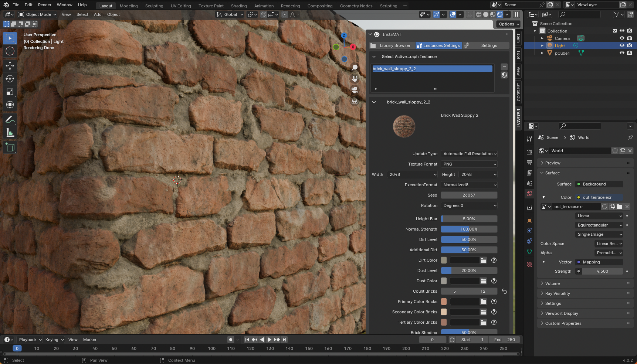Open the Update Type dropdown
This screenshot has height=364, width=637.
click(469, 154)
